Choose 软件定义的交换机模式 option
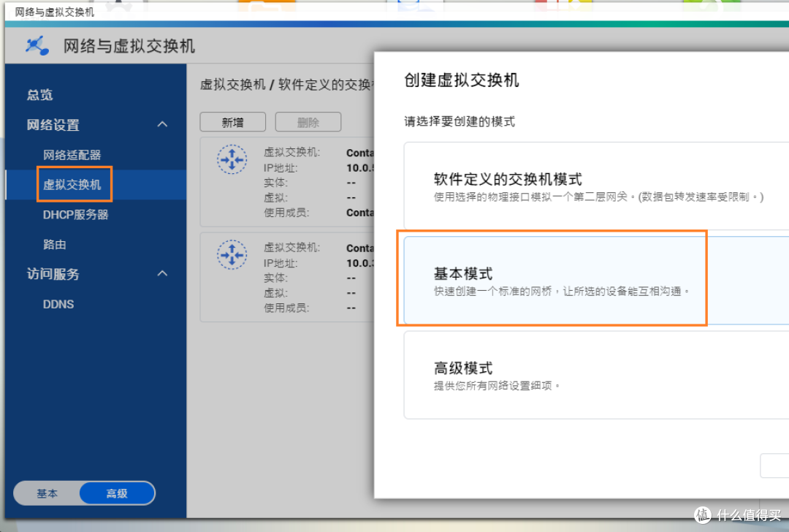789x532 pixels. coord(596,186)
